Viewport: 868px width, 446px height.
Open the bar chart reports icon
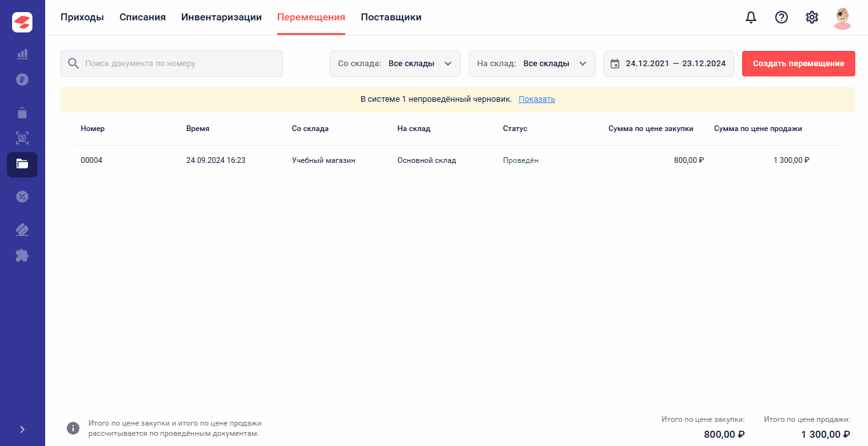point(22,54)
